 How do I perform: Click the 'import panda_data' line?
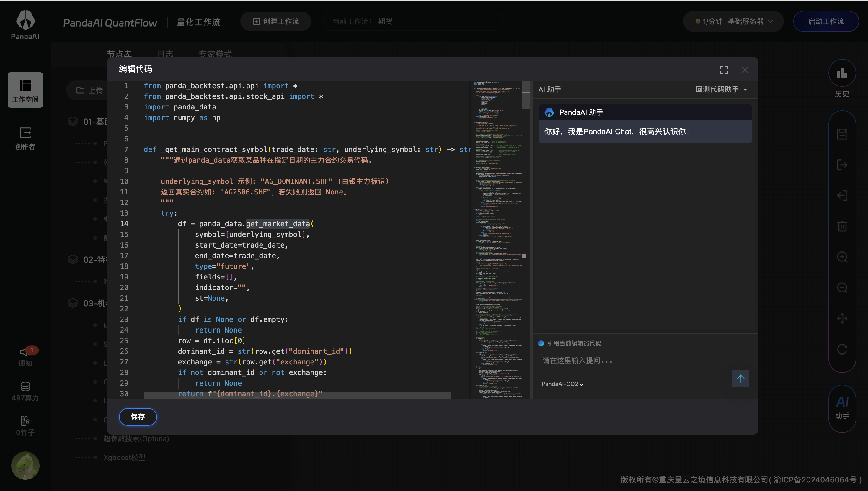[180, 107]
